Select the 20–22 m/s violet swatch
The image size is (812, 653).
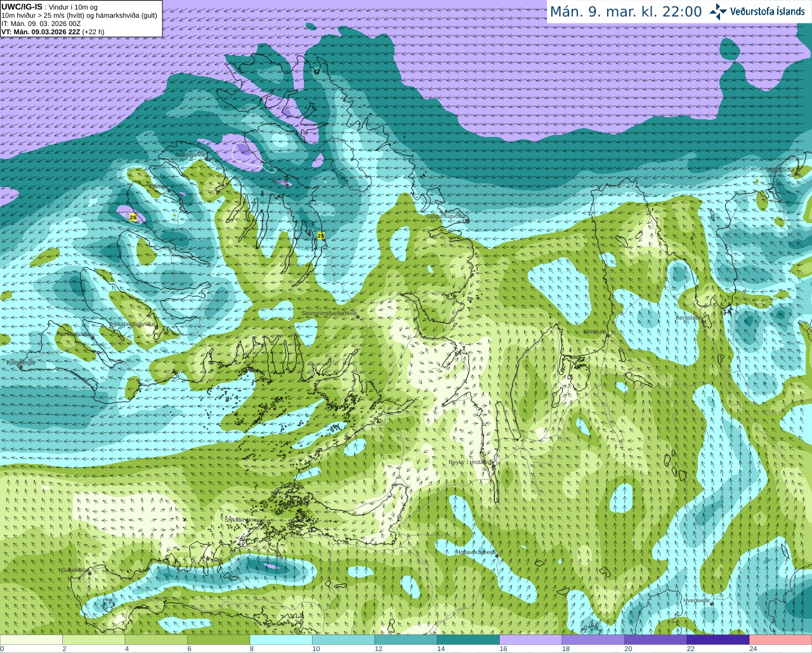[x=656, y=640]
